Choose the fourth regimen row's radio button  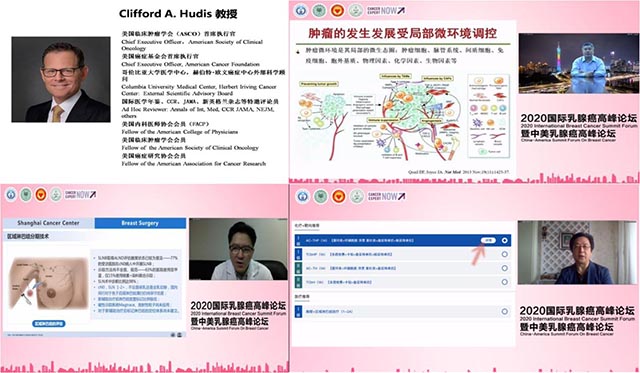[504, 282]
